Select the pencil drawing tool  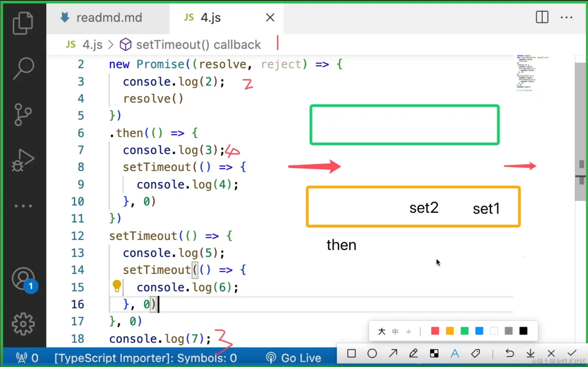click(x=413, y=353)
